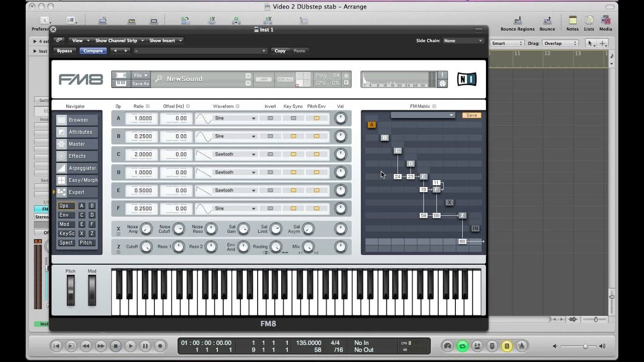Viewport: 644px width, 362px height.
Task: Toggle Pitch Env for operator A
Action: point(316,118)
